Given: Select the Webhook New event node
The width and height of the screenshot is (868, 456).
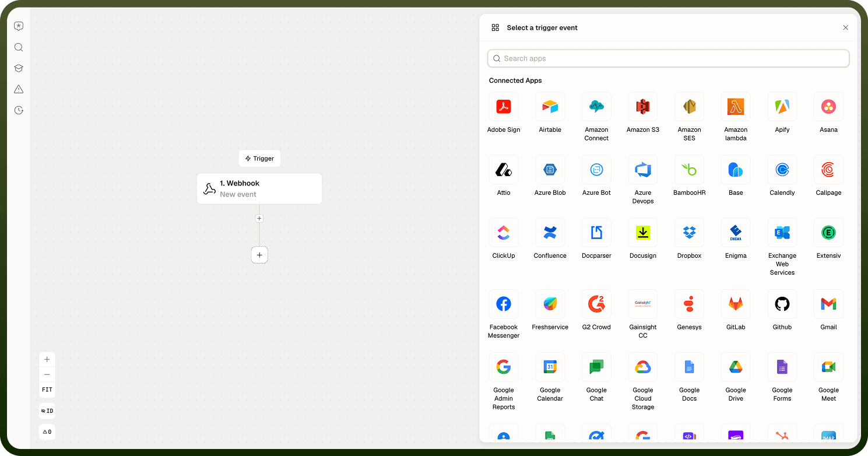Looking at the screenshot, I should [259, 188].
